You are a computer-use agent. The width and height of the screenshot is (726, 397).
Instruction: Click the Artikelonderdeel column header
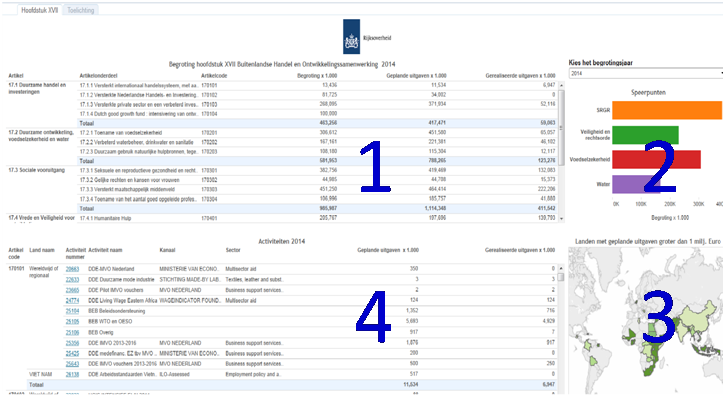(x=98, y=76)
